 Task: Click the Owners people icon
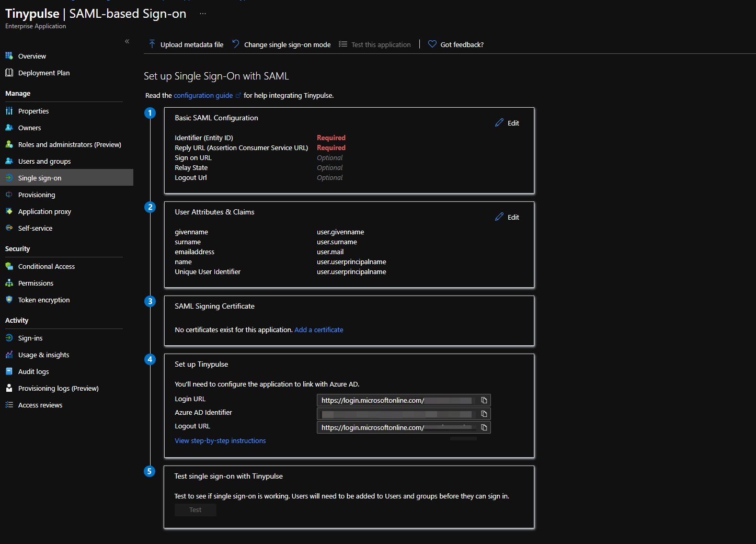pyautogui.click(x=9, y=127)
